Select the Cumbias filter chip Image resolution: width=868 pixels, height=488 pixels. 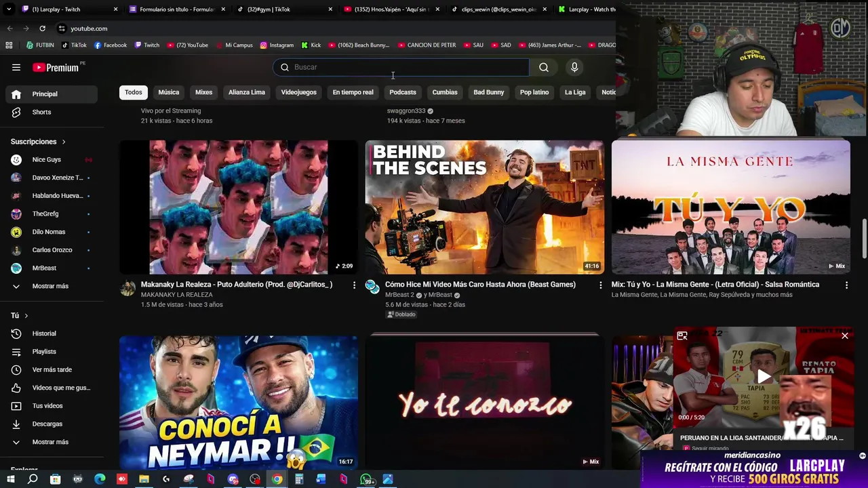point(445,92)
